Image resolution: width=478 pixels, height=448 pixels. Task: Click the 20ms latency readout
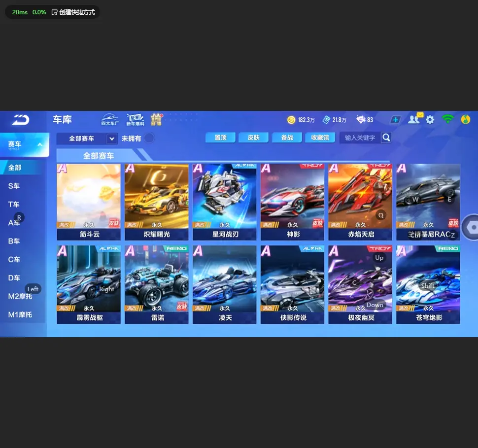[x=20, y=12]
